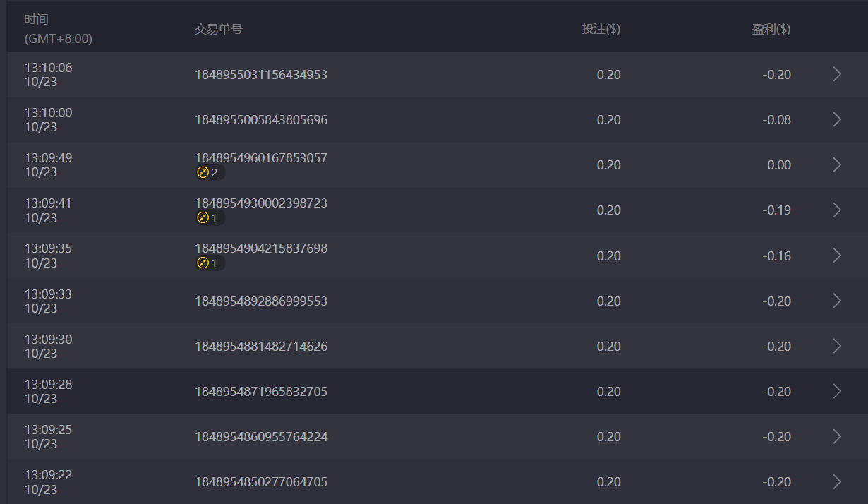The width and height of the screenshot is (868, 504).
Task: Click the chevron for the 0.00 profit transaction
Action: (x=837, y=164)
